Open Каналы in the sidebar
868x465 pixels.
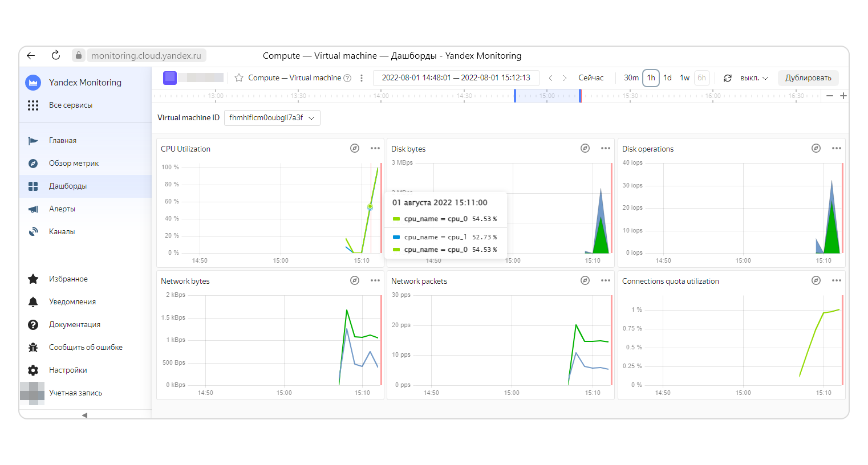click(86, 232)
